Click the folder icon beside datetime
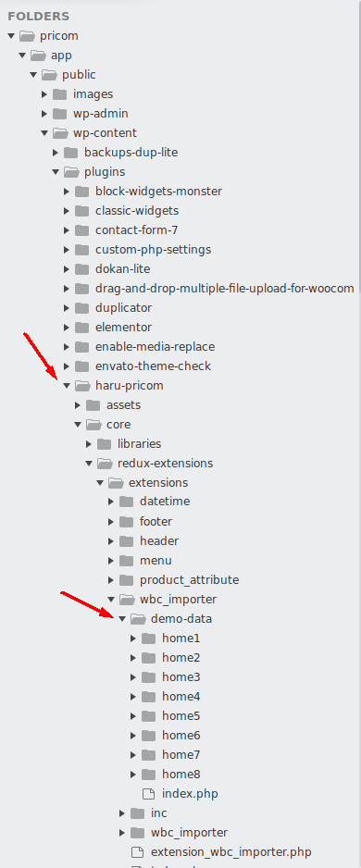The height and width of the screenshot is (868, 361). click(126, 502)
